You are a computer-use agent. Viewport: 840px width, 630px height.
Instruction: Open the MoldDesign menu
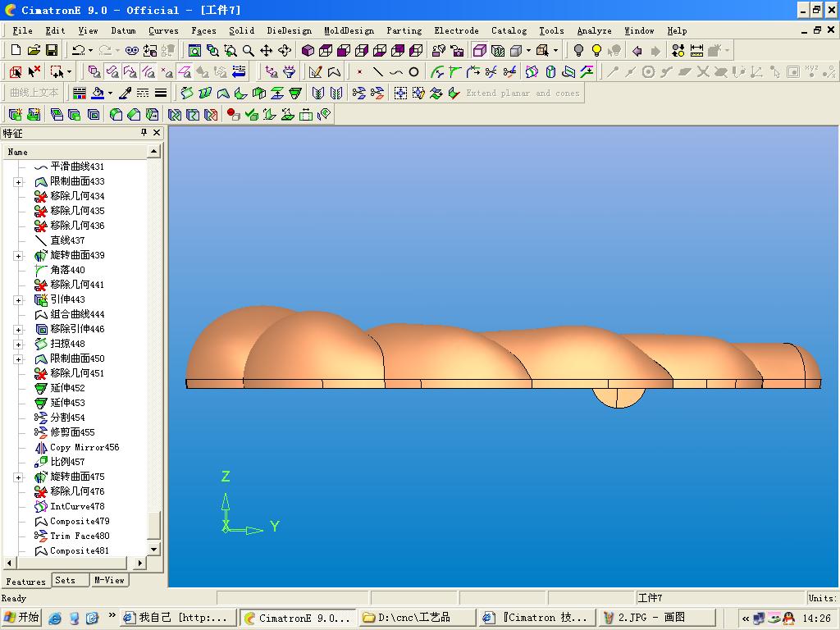pos(349,30)
